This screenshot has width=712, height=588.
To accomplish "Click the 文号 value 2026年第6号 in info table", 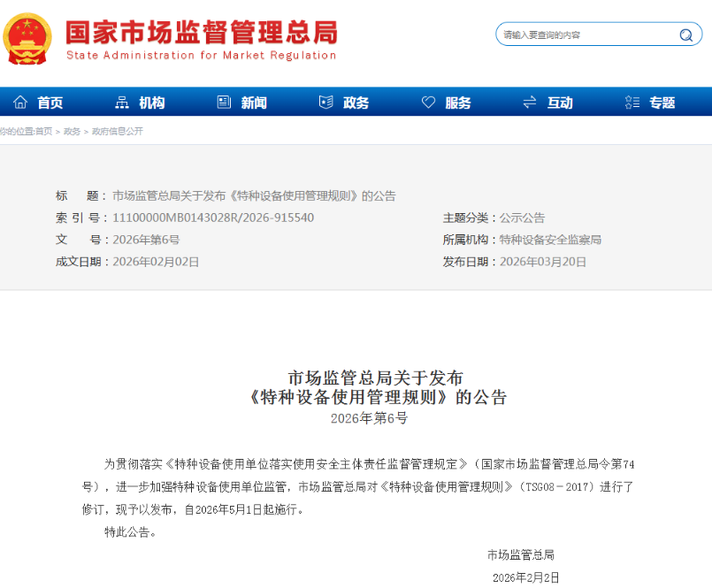I will pyautogui.click(x=146, y=240).
